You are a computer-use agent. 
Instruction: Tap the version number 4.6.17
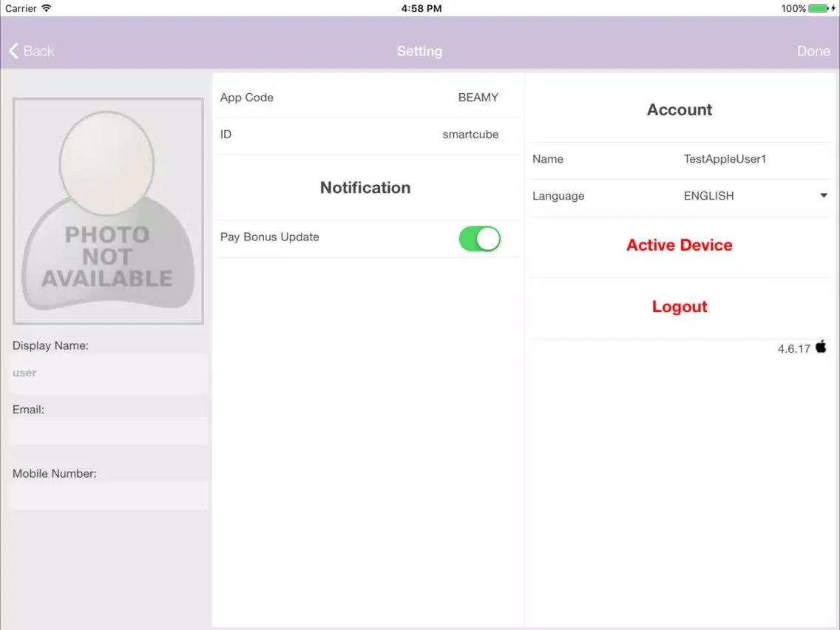pyautogui.click(x=793, y=349)
